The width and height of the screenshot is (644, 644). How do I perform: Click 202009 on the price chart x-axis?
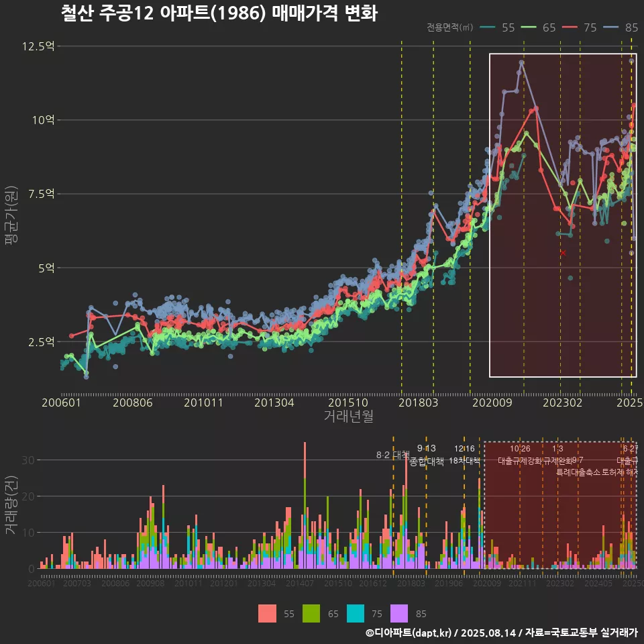click(492, 402)
